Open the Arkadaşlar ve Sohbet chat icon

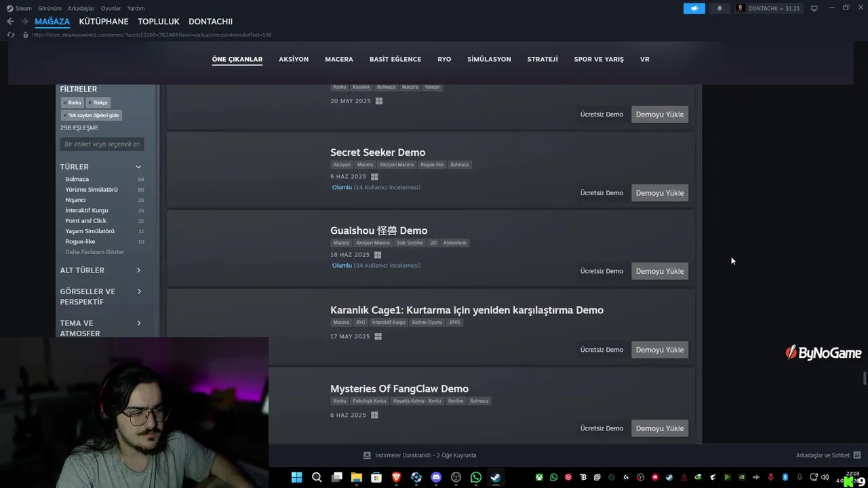(856, 455)
